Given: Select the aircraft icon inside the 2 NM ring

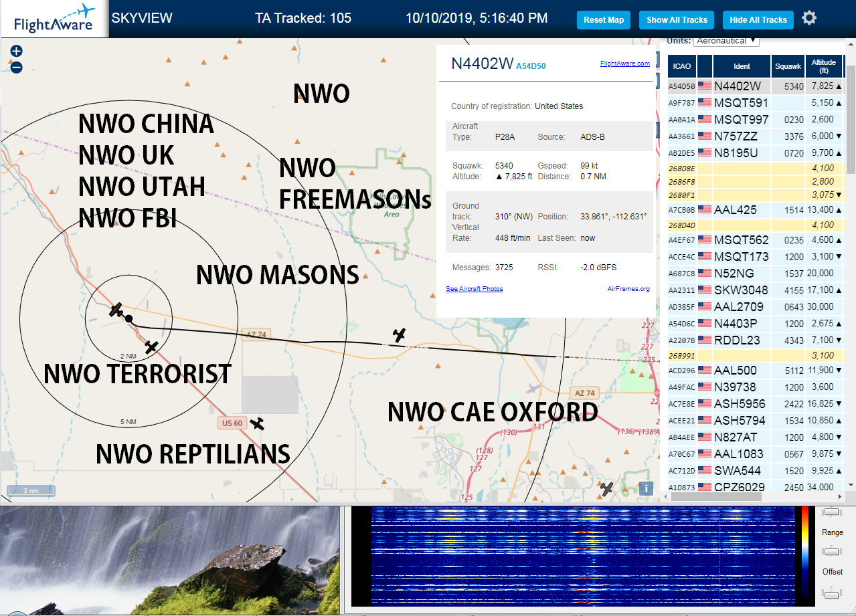Looking at the screenshot, I should (116, 310).
